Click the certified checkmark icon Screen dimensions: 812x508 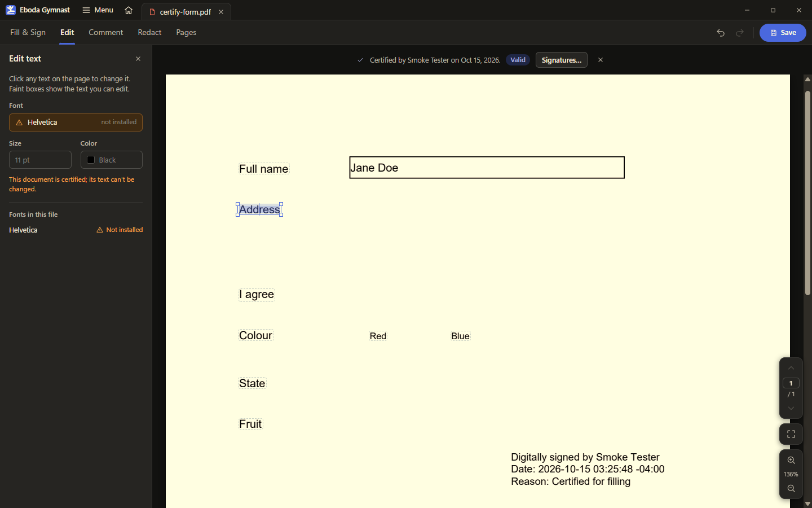[x=360, y=60]
